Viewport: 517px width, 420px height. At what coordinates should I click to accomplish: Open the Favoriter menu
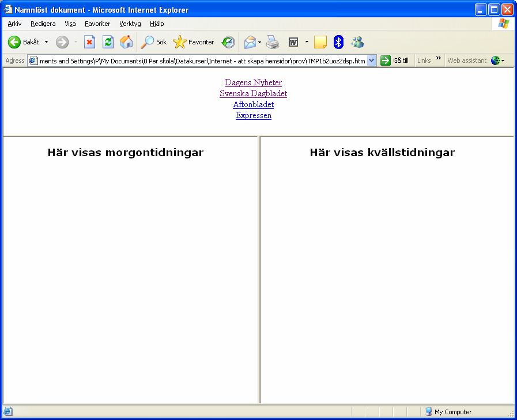click(97, 24)
